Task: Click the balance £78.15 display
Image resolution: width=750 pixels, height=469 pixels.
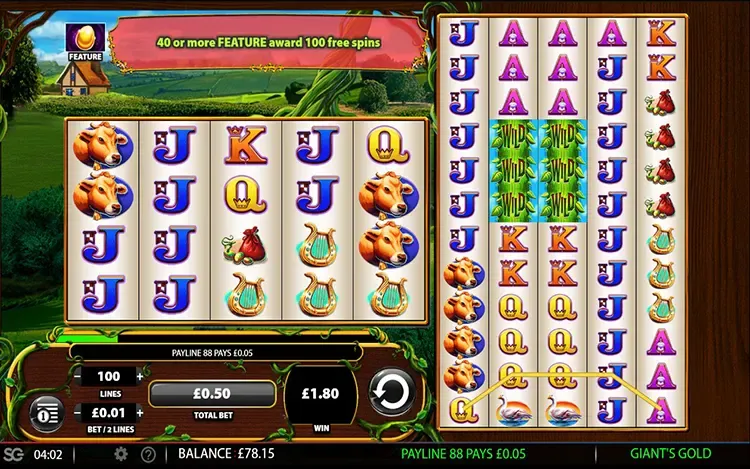Action: (227, 454)
